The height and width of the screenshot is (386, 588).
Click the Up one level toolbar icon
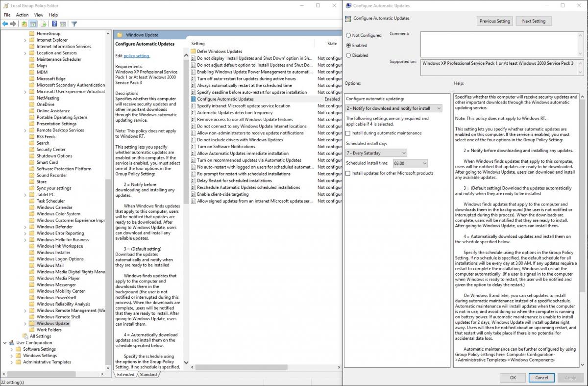(x=24, y=24)
